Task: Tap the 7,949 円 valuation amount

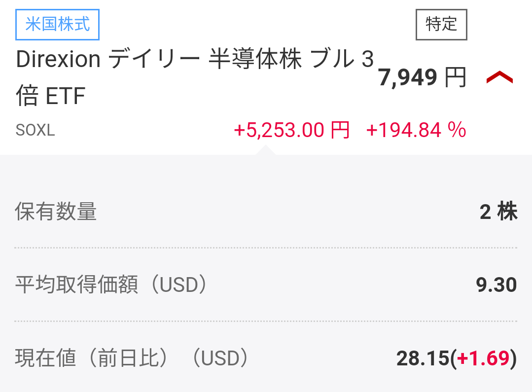Action: [422, 78]
